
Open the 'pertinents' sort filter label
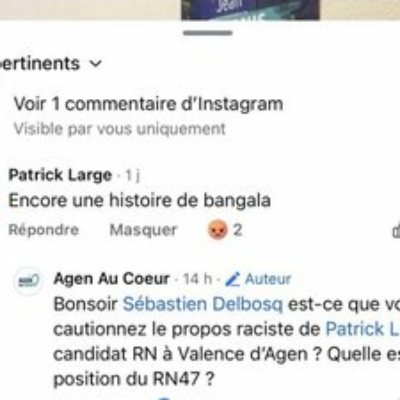pos(40,63)
